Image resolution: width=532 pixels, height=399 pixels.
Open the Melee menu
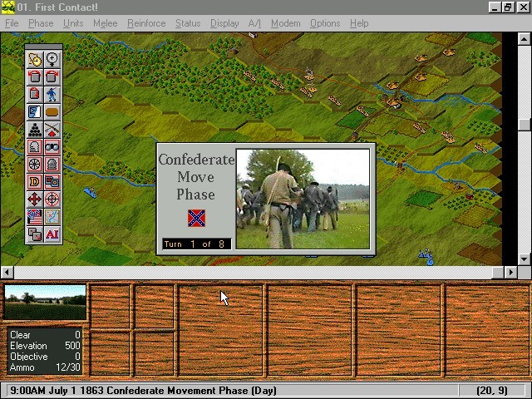coord(106,23)
